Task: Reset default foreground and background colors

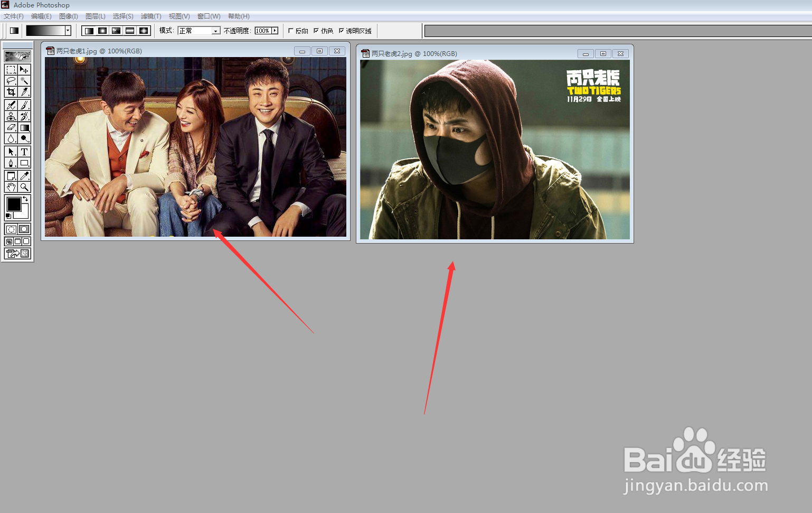Action: coord(8,216)
